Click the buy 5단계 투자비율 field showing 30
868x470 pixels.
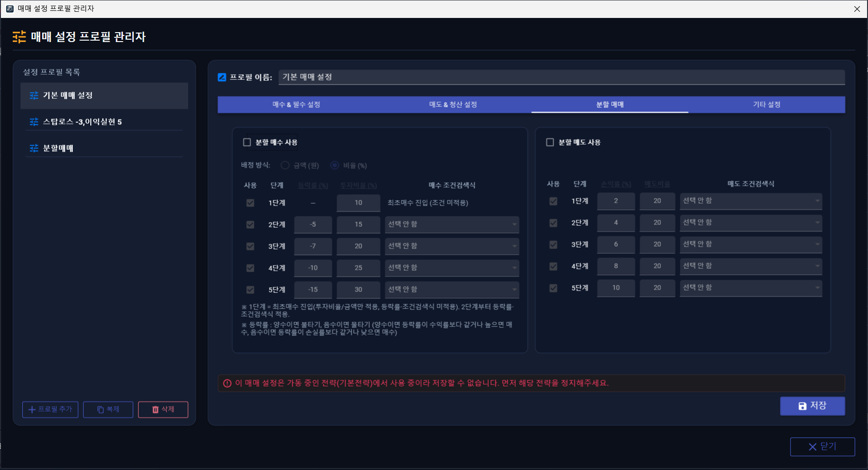358,290
